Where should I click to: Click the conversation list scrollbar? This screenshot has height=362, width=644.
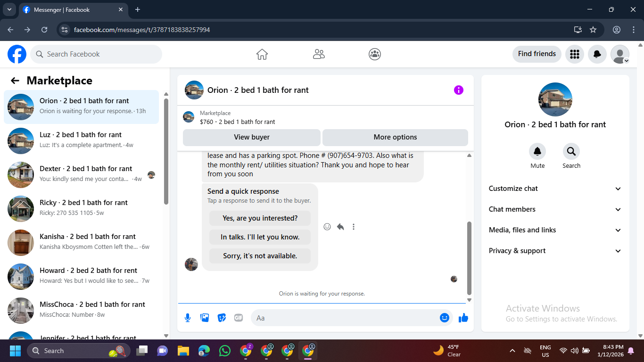[x=166, y=151]
